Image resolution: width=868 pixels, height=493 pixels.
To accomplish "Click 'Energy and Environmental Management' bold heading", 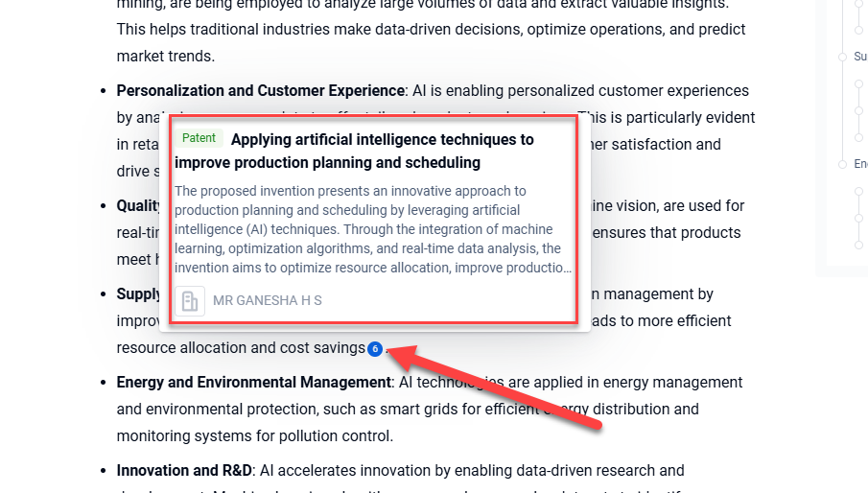I will coord(253,383).
